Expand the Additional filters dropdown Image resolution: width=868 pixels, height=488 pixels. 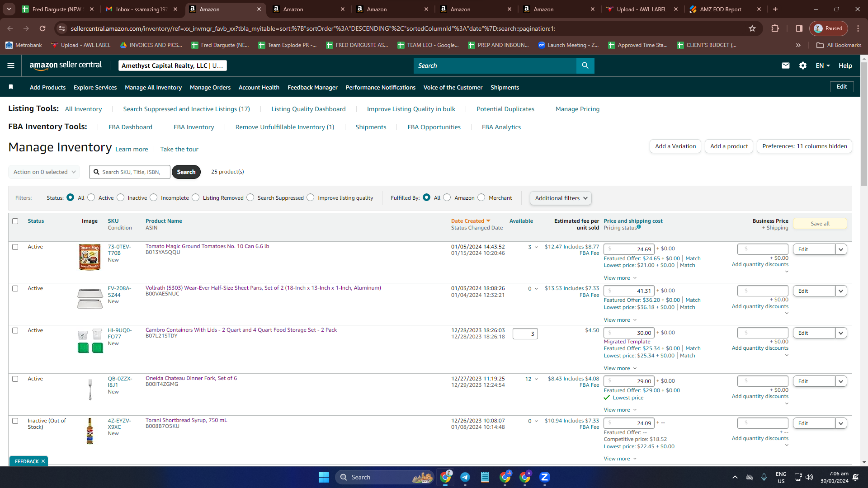click(x=561, y=198)
